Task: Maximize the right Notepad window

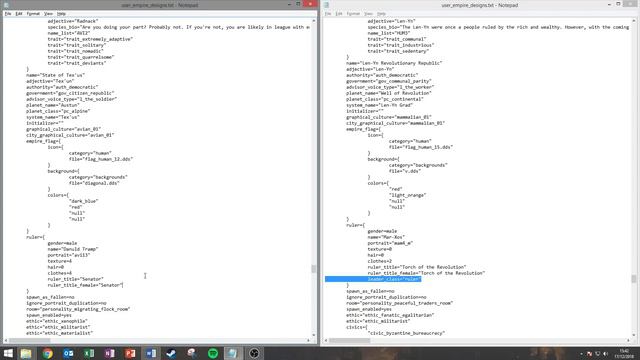Action: point(618,4)
